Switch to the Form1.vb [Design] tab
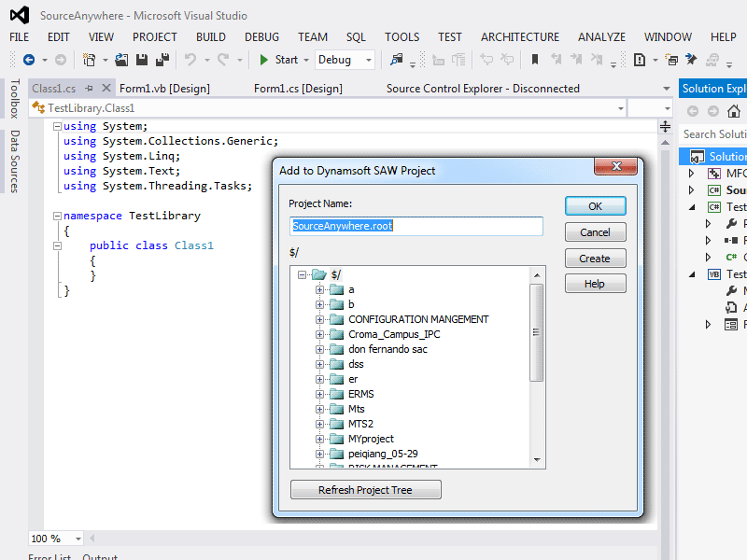Image resolution: width=747 pixels, height=560 pixels. point(164,89)
